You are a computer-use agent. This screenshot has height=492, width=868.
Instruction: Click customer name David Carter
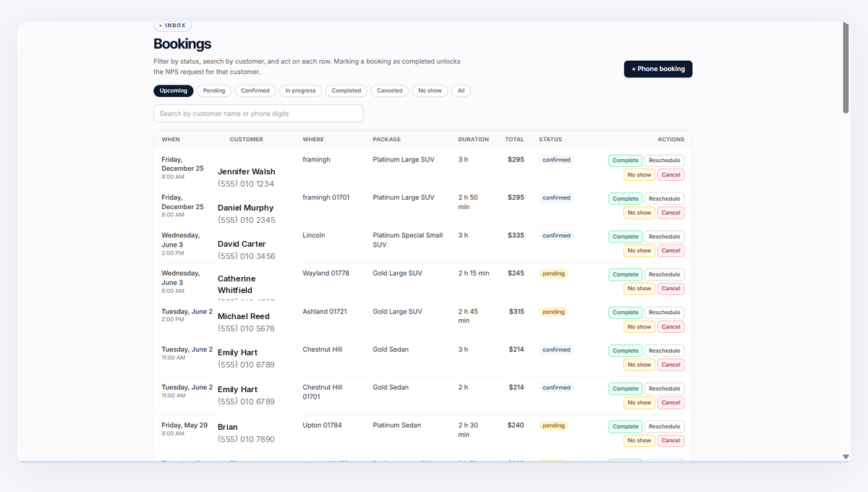pyautogui.click(x=242, y=244)
